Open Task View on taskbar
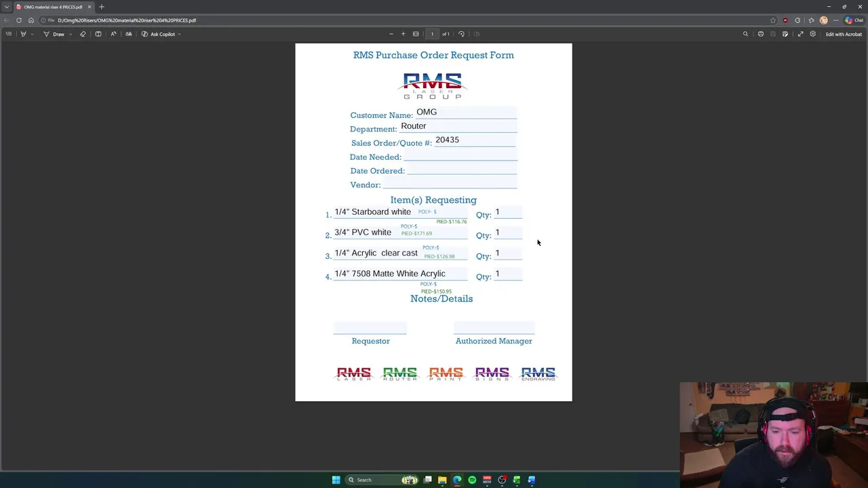This screenshot has width=868, height=488. tap(428, 480)
